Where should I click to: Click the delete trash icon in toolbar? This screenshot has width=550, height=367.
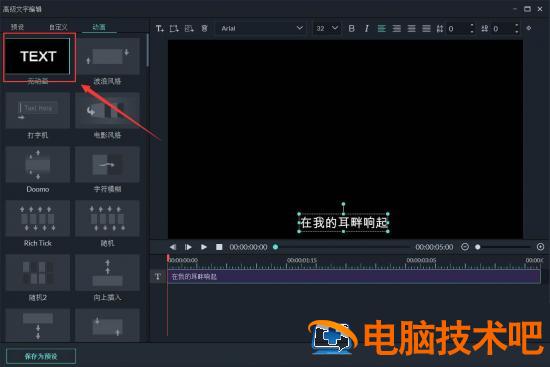pyautogui.click(x=204, y=28)
